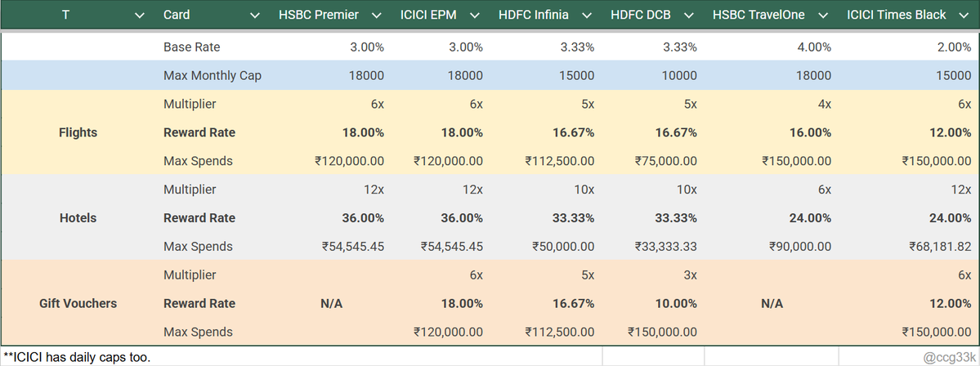Click the Base Rate row label
Image resolution: width=980 pixels, height=366 pixels.
192,47
